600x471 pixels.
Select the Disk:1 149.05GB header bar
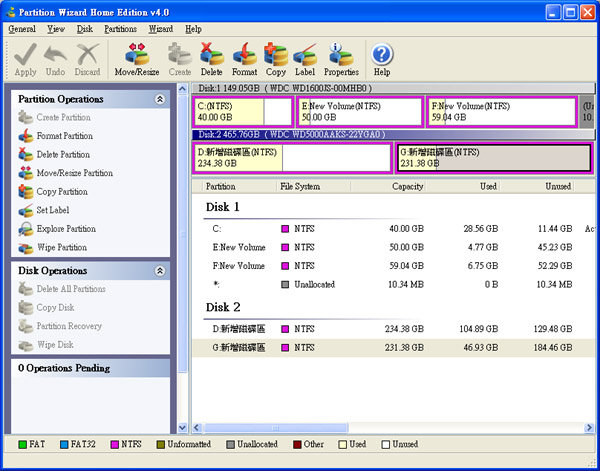pos(393,88)
